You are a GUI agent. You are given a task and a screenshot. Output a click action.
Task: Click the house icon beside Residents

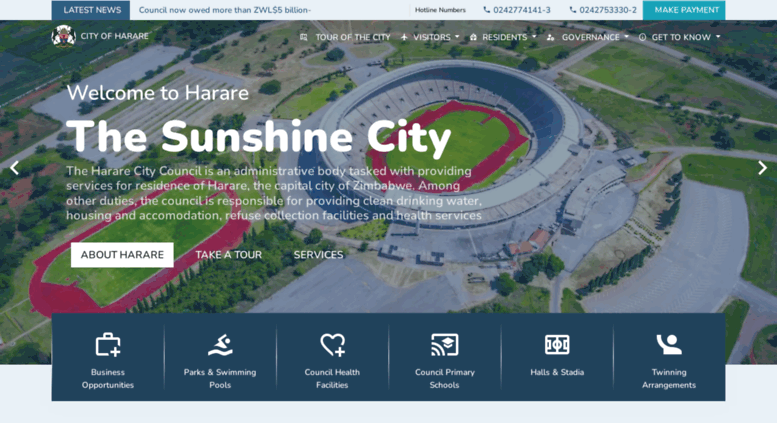473,37
